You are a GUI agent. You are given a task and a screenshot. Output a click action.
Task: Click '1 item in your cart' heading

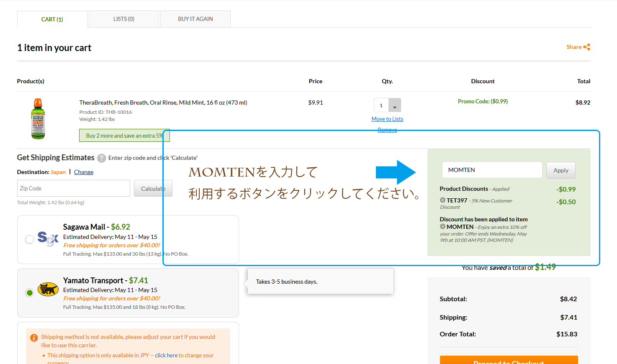point(54,48)
